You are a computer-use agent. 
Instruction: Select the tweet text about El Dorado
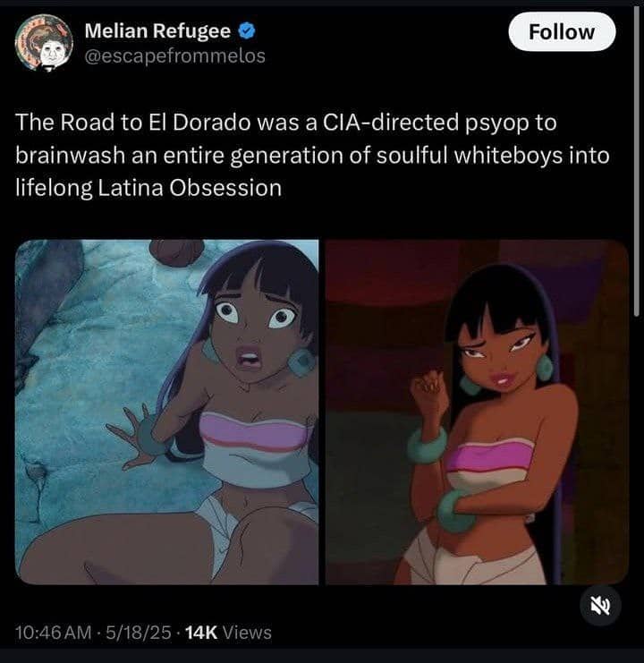tap(312, 155)
